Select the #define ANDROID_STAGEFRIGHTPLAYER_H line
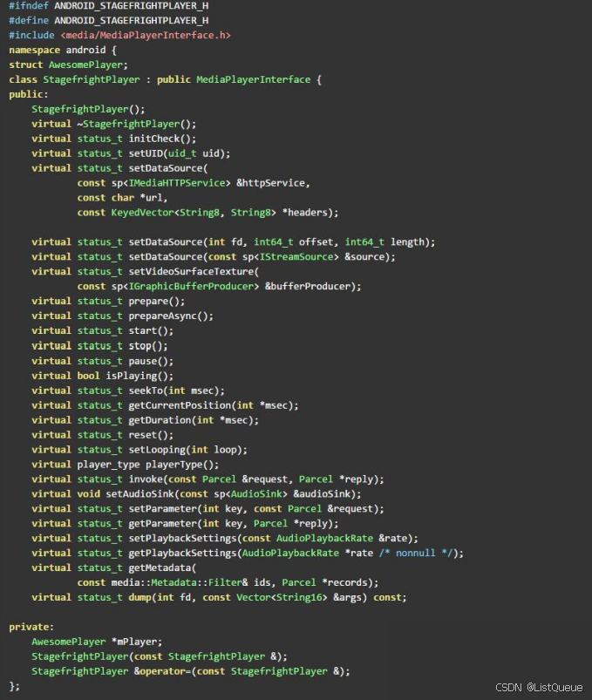 [108, 21]
